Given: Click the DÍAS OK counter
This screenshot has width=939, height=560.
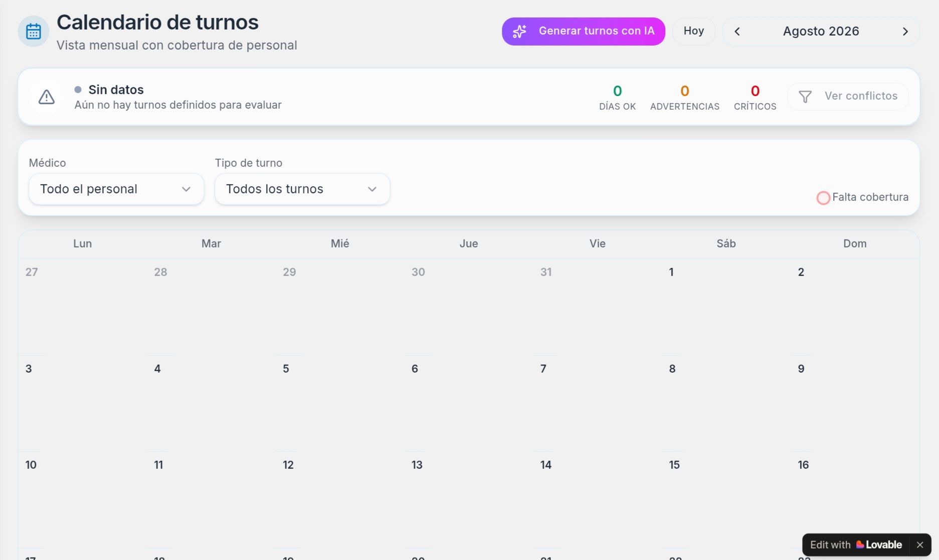Looking at the screenshot, I should tap(617, 97).
